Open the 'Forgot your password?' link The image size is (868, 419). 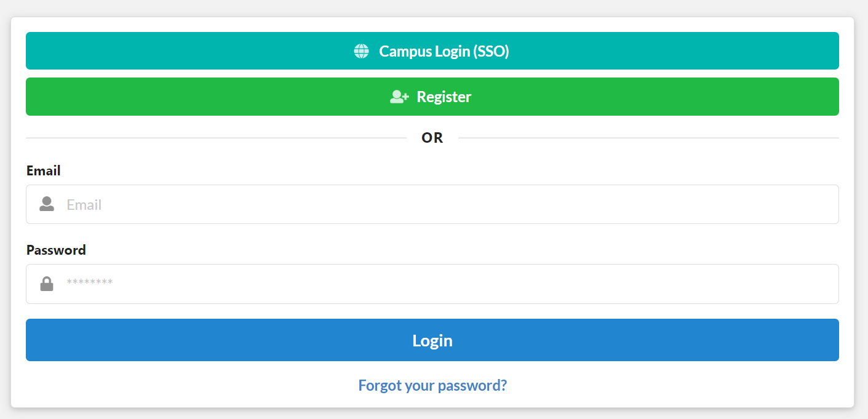point(432,385)
